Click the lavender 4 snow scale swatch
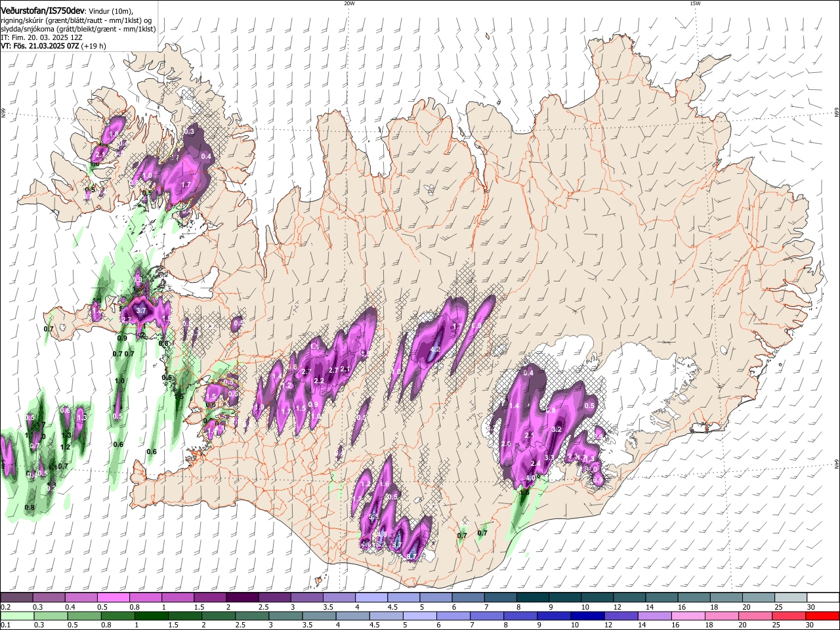840x630 pixels. point(371,597)
